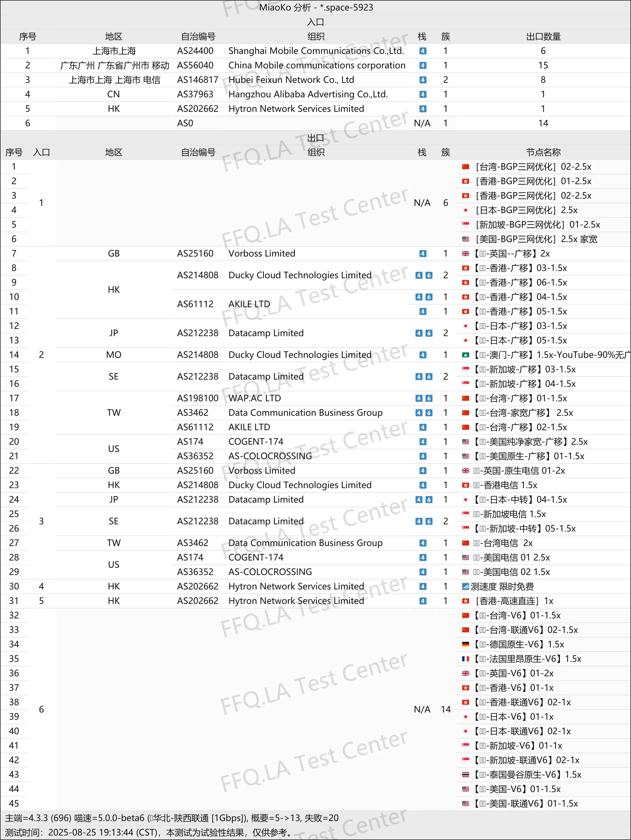Click the IPv6 badge in the WAP.AC LTD row
Screen dimensions: 631x840
coord(429,398)
